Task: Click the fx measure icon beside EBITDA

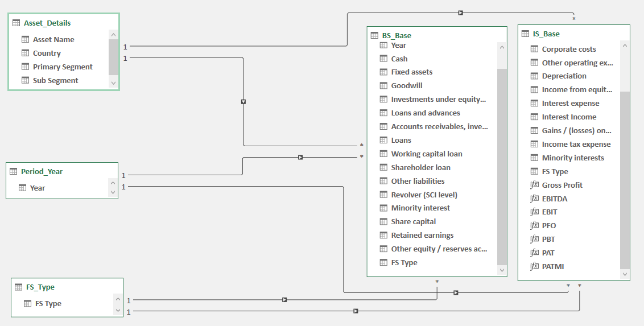Action: click(534, 199)
